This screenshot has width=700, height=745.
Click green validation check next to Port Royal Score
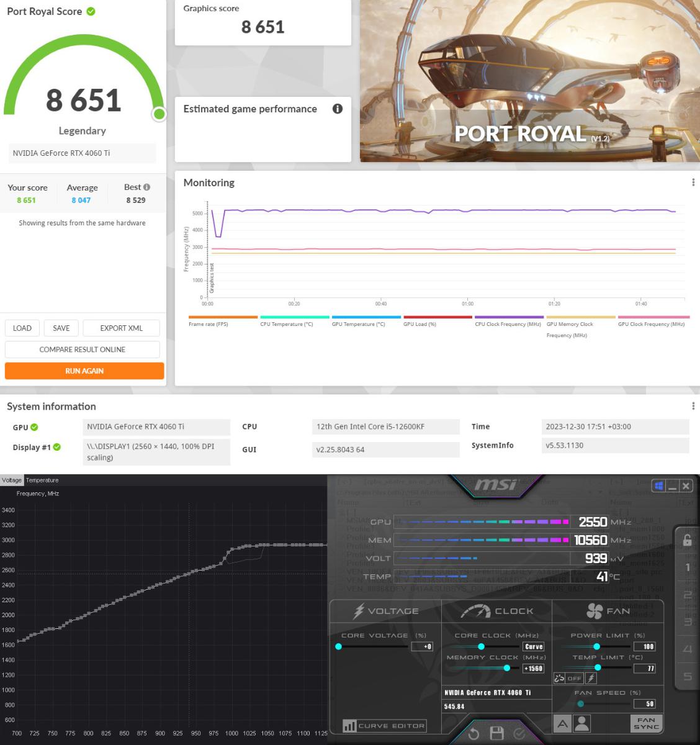pyautogui.click(x=91, y=11)
